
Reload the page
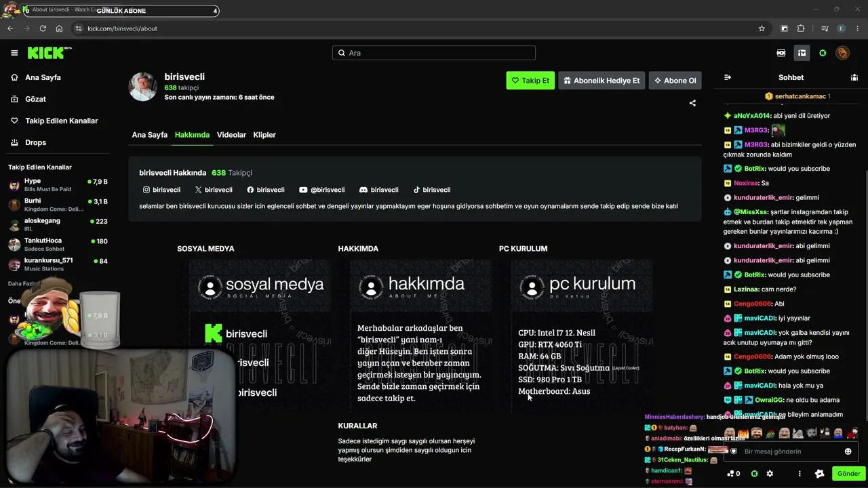point(43,28)
